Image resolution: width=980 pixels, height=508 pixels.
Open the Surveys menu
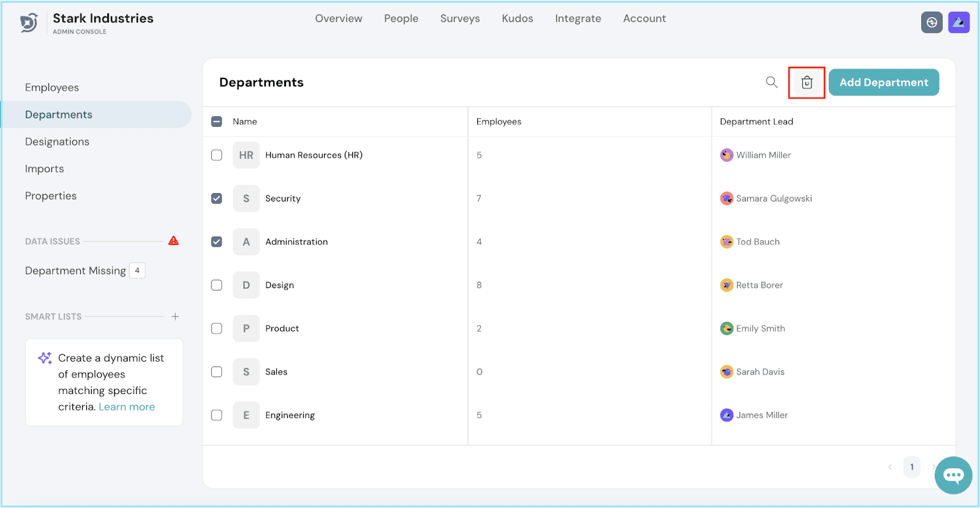pyautogui.click(x=460, y=18)
